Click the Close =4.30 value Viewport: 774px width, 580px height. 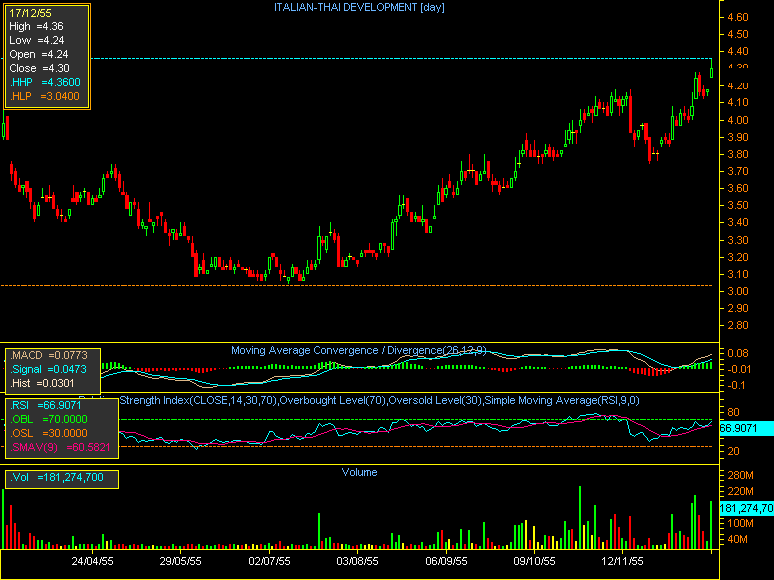pos(39,68)
